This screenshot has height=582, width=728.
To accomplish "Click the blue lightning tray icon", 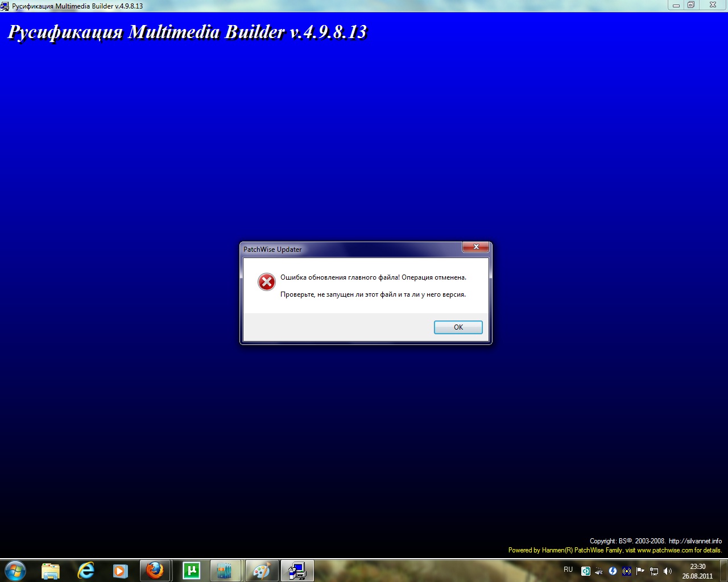I will [613, 571].
